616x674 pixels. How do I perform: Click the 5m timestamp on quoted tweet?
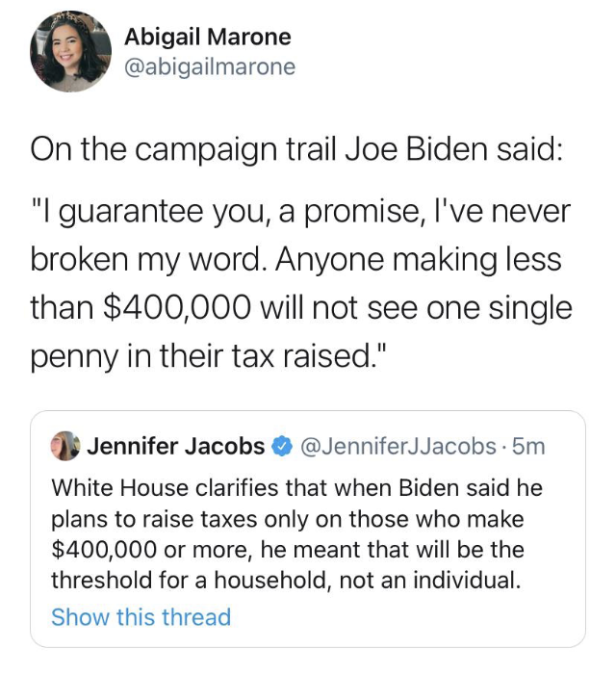528,446
